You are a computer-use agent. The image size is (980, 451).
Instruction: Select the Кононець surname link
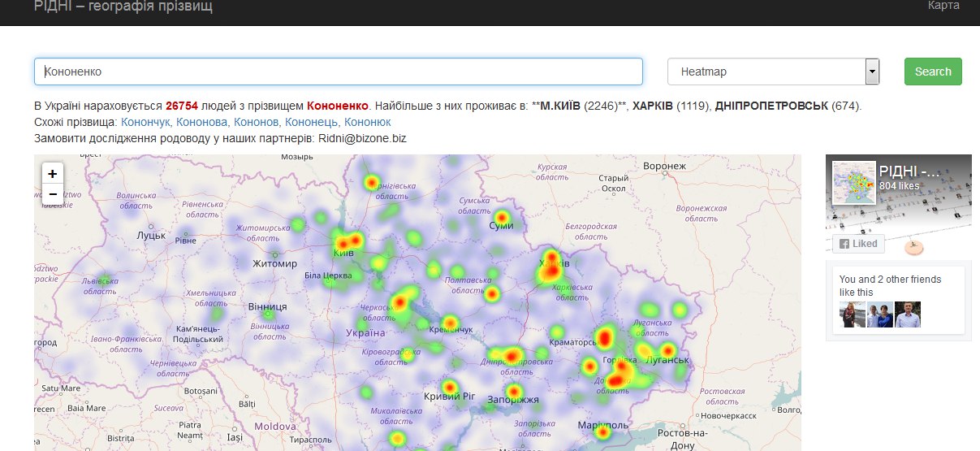312,122
